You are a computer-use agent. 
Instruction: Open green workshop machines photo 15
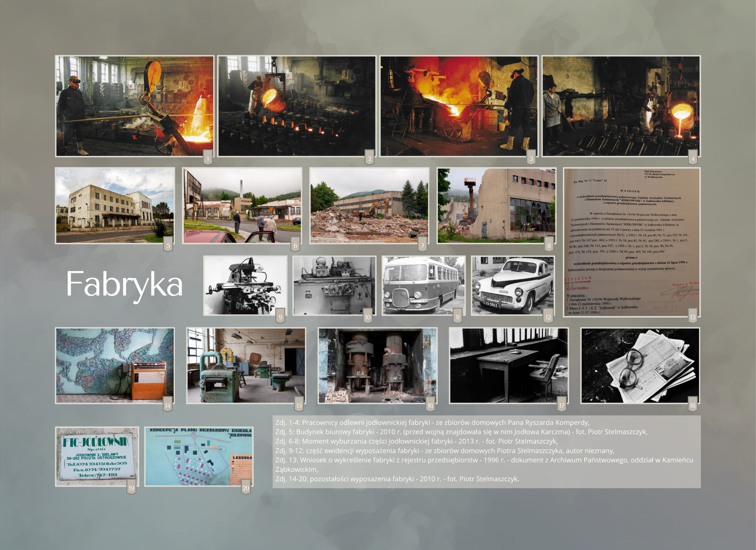pyautogui.click(x=246, y=365)
